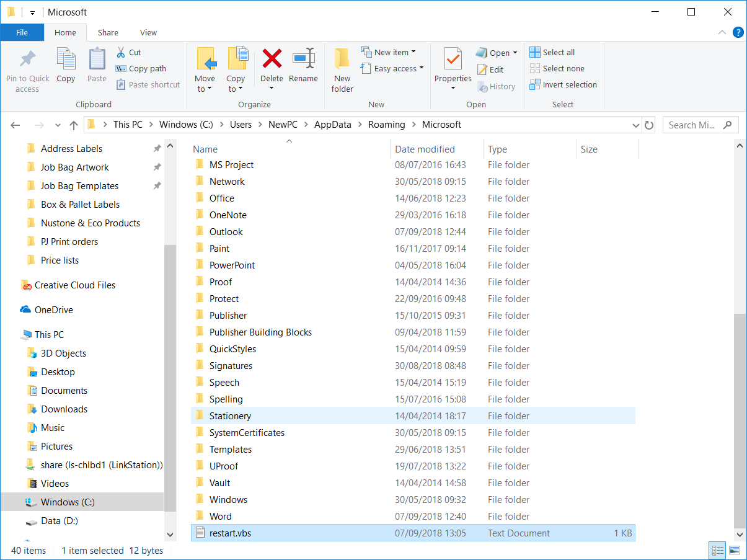Click the Up one level arrow
Viewport: 747px width, 560px height.
tap(74, 125)
